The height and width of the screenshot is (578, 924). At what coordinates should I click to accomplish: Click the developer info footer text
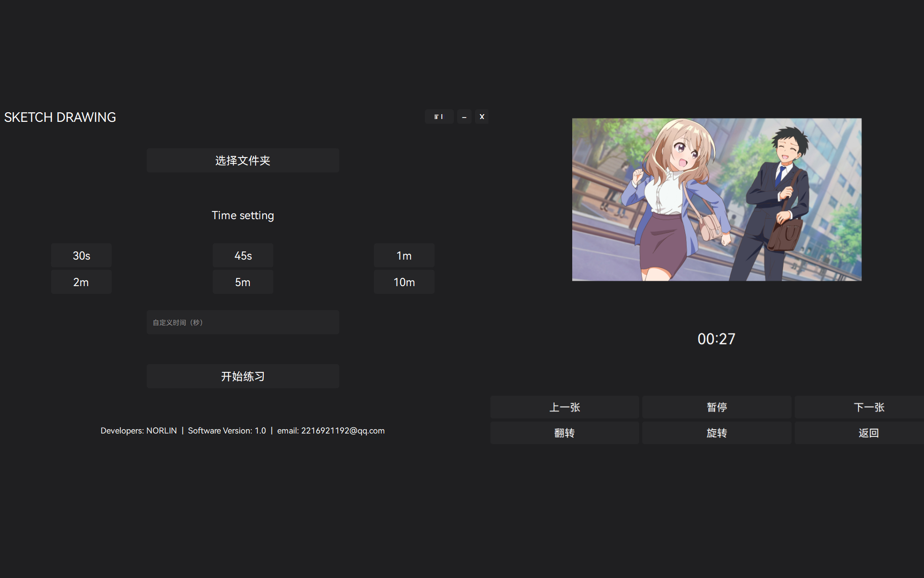243,431
